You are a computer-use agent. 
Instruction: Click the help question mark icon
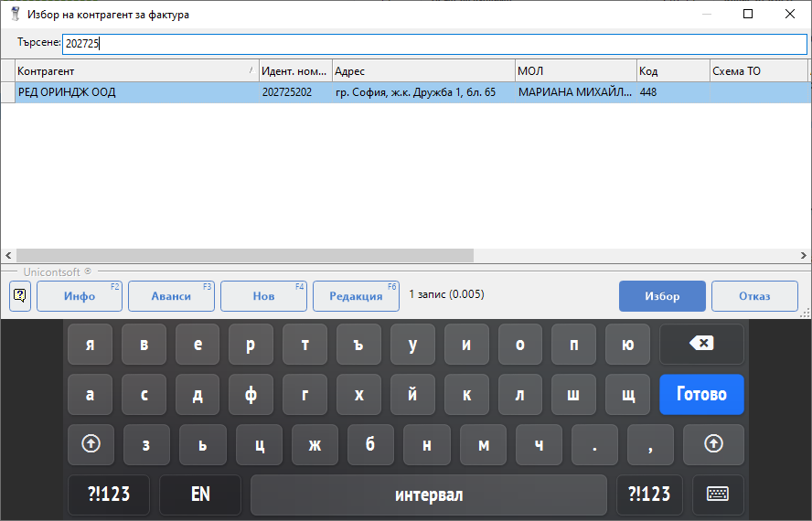(19, 296)
